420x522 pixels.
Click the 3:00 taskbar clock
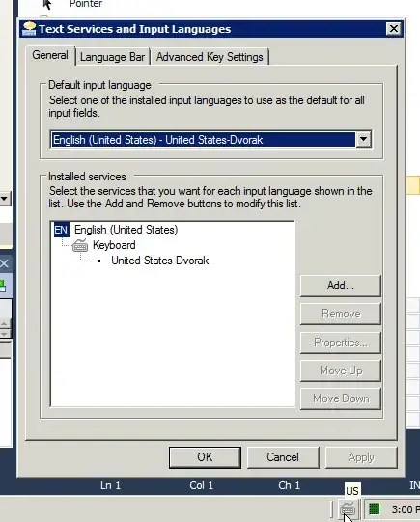pyautogui.click(x=405, y=509)
